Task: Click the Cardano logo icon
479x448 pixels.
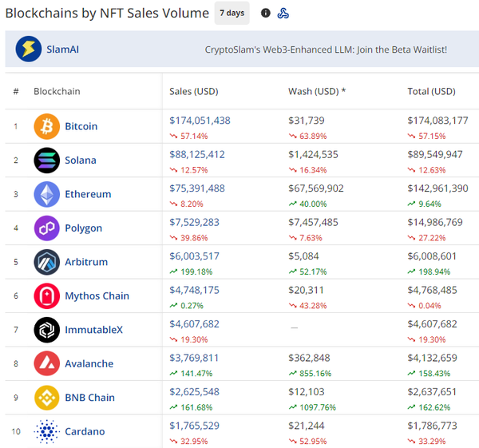Action: coord(46,432)
